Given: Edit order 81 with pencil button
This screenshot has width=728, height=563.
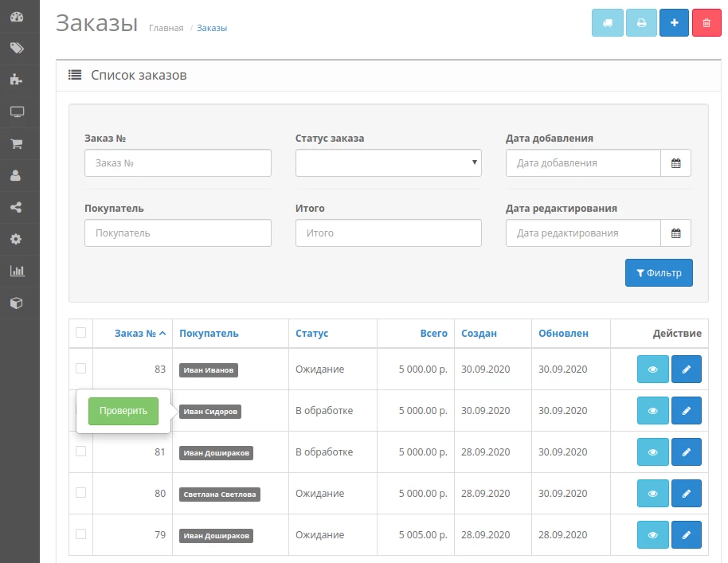Looking at the screenshot, I should pyautogui.click(x=687, y=452).
